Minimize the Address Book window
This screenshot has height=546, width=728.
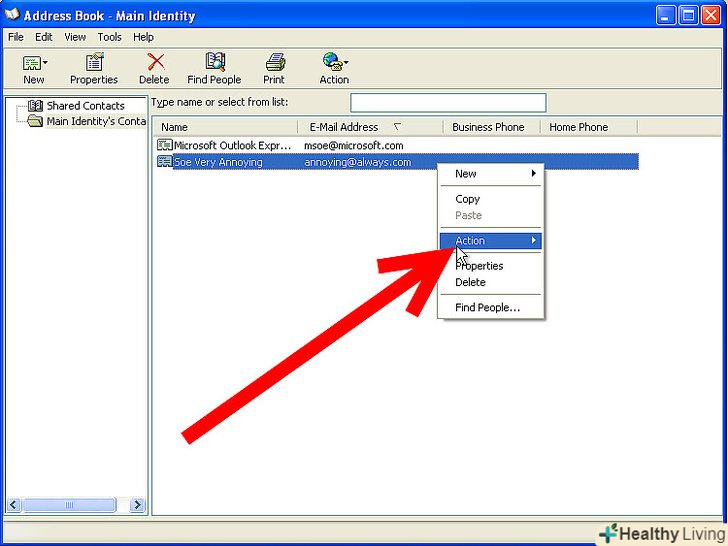pyautogui.click(x=666, y=15)
